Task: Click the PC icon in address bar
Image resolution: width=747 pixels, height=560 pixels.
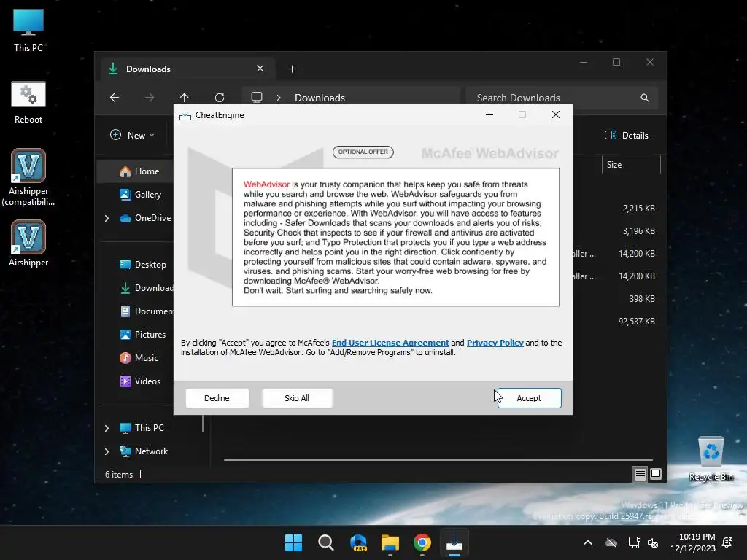Action: 257,98
